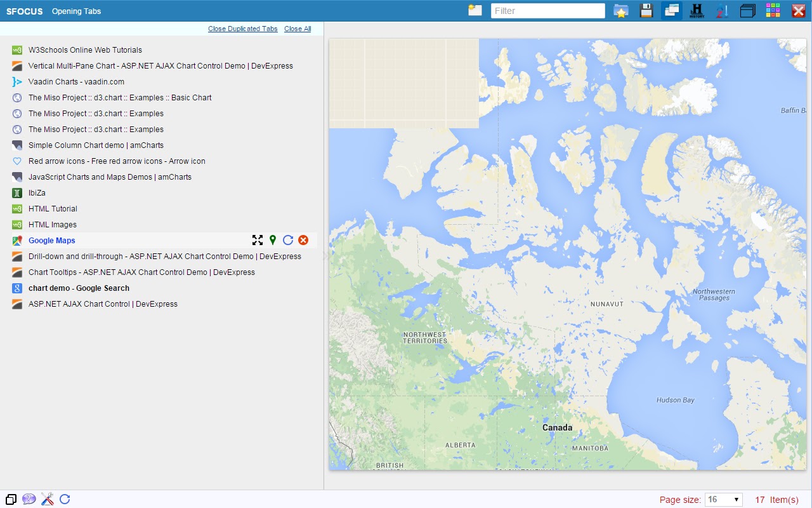Click the 17 Item(s) count text
Screen dimensions: 812x508
click(x=777, y=500)
